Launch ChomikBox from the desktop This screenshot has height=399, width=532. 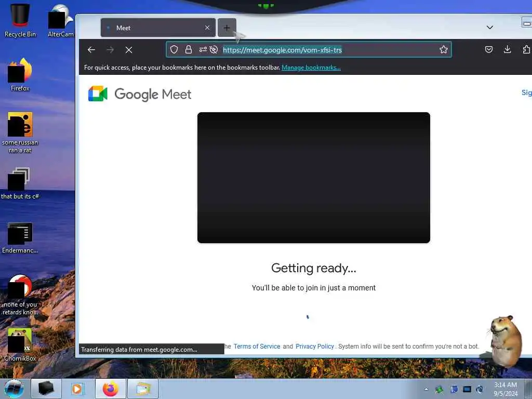(20, 344)
